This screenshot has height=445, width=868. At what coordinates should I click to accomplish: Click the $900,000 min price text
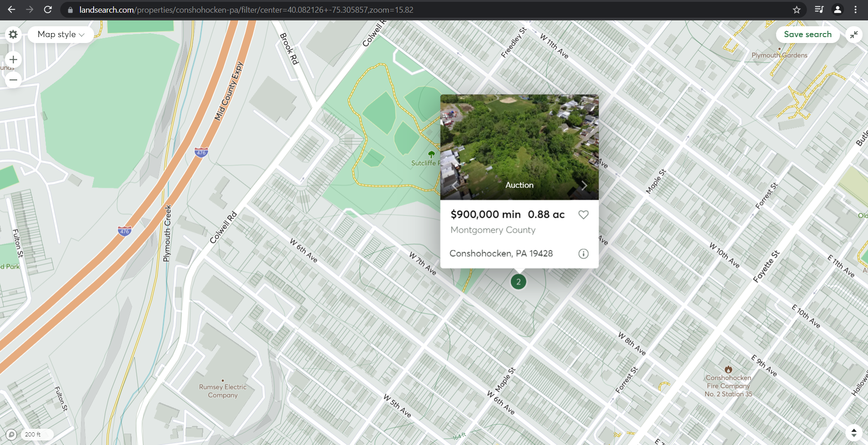coord(486,214)
